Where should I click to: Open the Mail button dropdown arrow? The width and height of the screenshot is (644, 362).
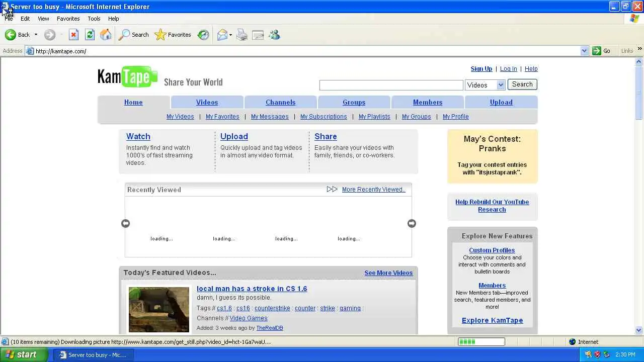coord(230,35)
